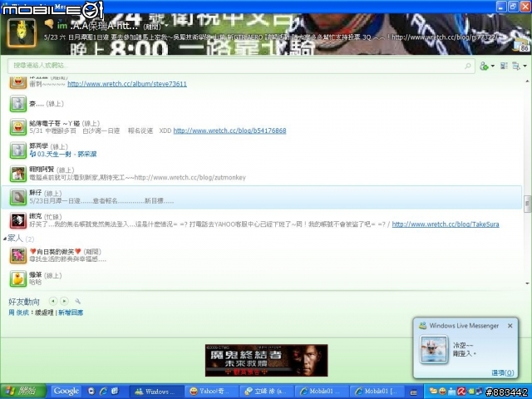Image resolution: width=532 pixels, height=399 pixels.
Task: Select the highlighted contact row 5/23日月潭一日遊
Action: pyautogui.click(x=261, y=197)
